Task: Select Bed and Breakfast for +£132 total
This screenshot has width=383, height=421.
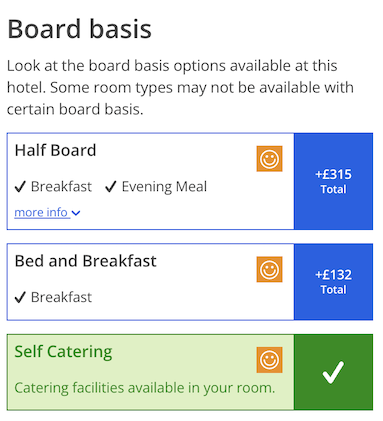Action: (333, 282)
